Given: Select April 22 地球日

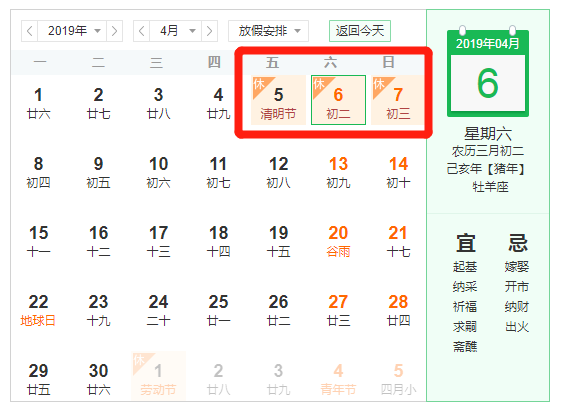Looking at the screenshot, I should [x=38, y=311].
